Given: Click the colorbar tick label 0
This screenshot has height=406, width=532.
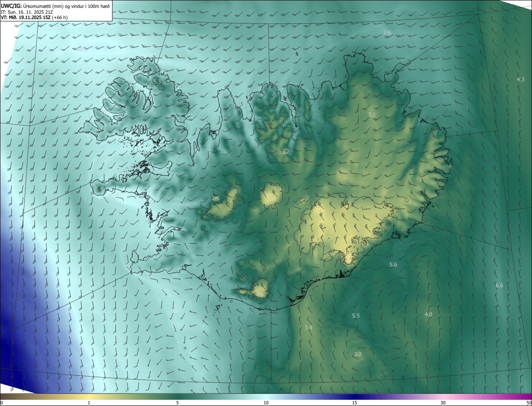Looking at the screenshot, I should pyautogui.click(x=2, y=403).
